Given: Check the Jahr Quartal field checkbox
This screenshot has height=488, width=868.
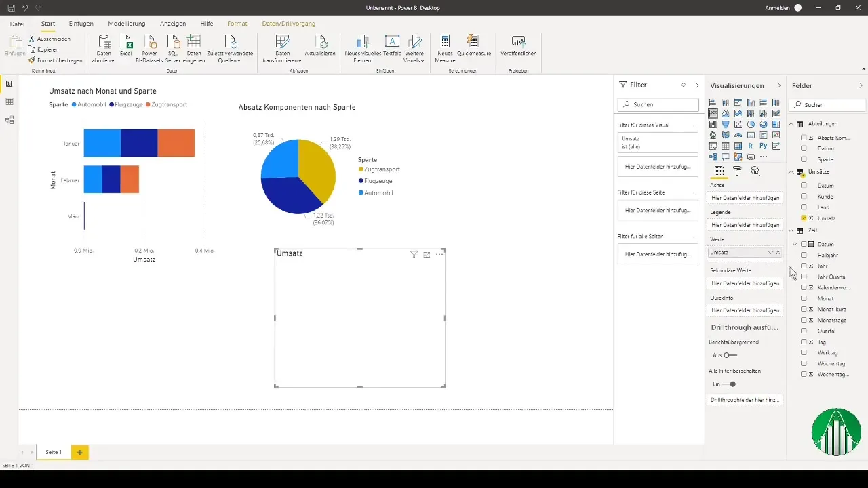Looking at the screenshot, I should pyautogui.click(x=804, y=277).
